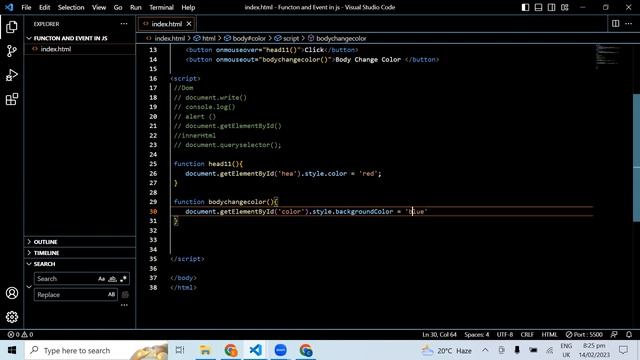This screenshot has height=360, width=640.
Task: Toggle Match Whole Word in the search box
Action: [x=112, y=279]
